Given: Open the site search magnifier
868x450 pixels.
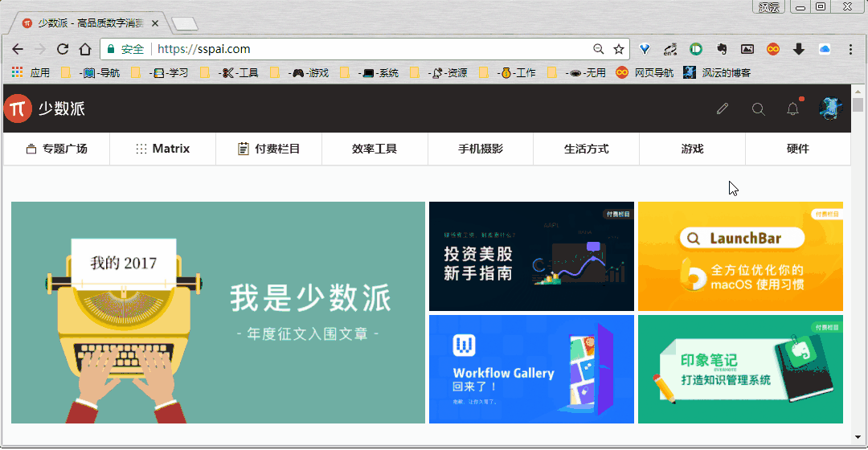Looking at the screenshot, I should coord(759,109).
